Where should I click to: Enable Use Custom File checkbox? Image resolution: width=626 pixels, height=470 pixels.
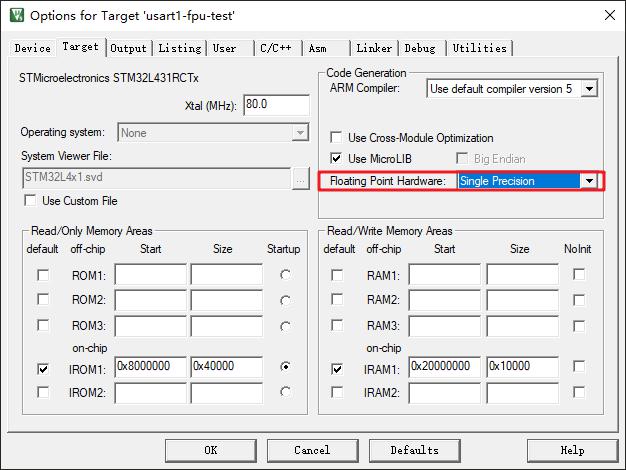pos(30,200)
